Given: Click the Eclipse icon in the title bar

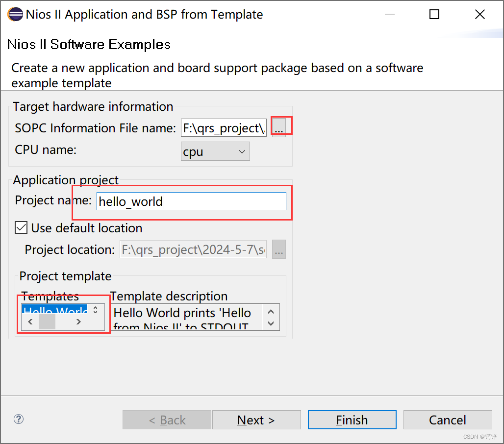Looking at the screenshot, I should click(x=15, y=15).
